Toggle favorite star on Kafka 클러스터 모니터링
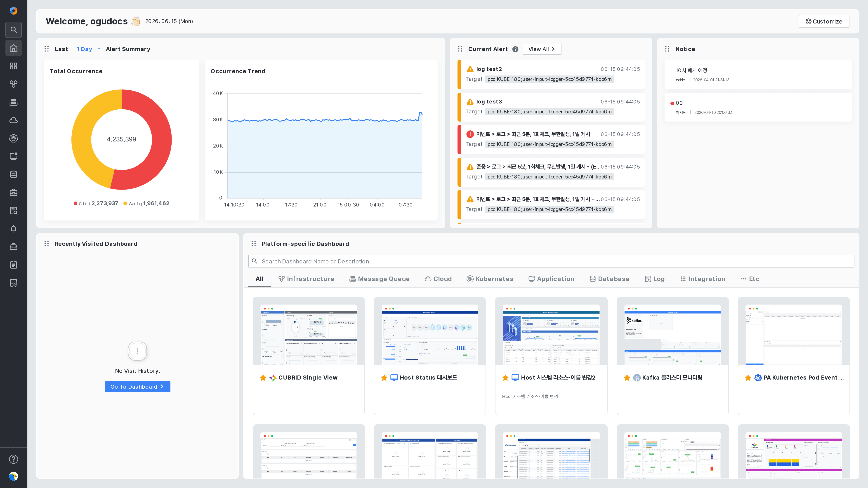 pos(627,378)
